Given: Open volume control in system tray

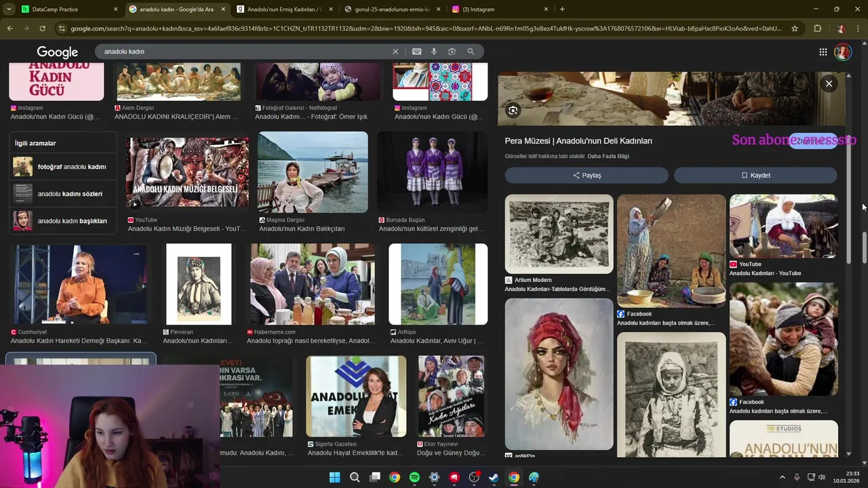Looking at the screenshot, I should click(822, 477).
